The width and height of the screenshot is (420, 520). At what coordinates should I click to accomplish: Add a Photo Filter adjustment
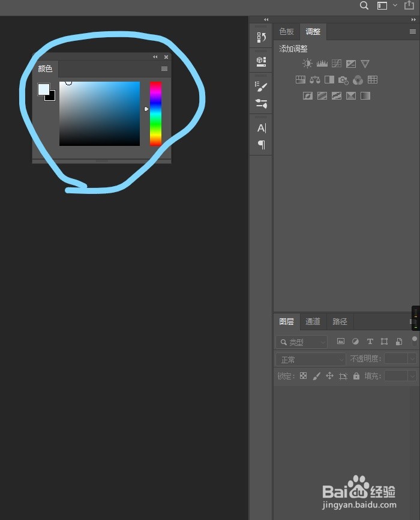(x=343, y=80)
